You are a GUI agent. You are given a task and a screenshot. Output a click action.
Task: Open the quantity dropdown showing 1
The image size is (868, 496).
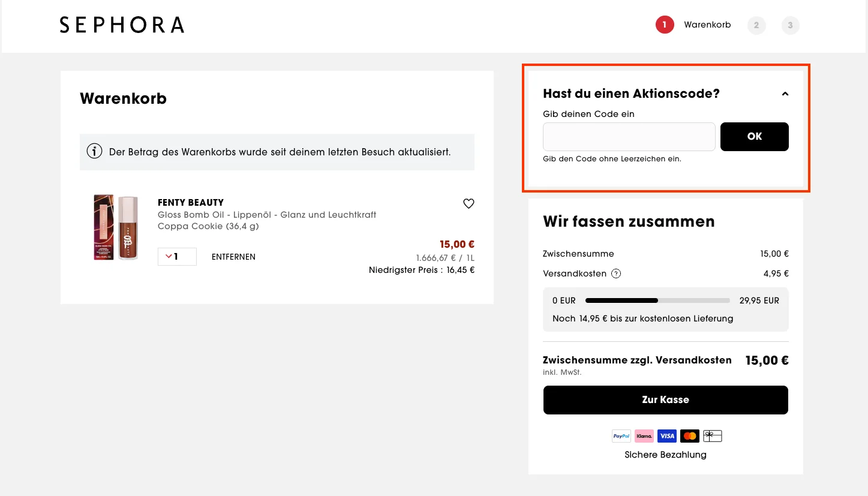click(177, 257)
